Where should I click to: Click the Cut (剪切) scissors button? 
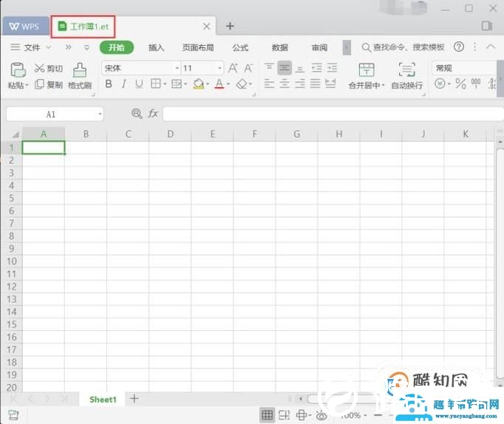pos(48,69)
